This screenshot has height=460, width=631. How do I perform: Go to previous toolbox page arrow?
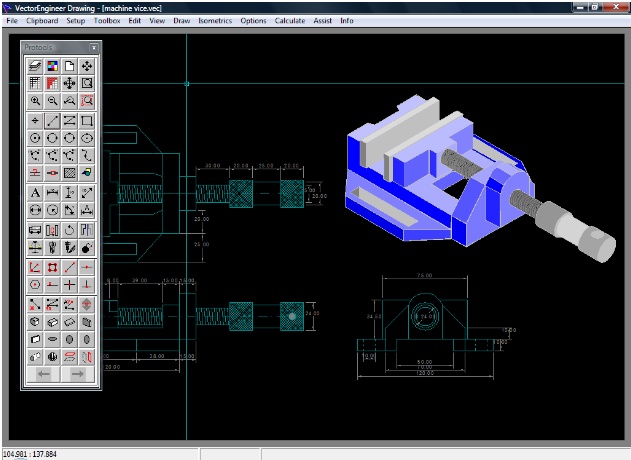coord(43,374)
